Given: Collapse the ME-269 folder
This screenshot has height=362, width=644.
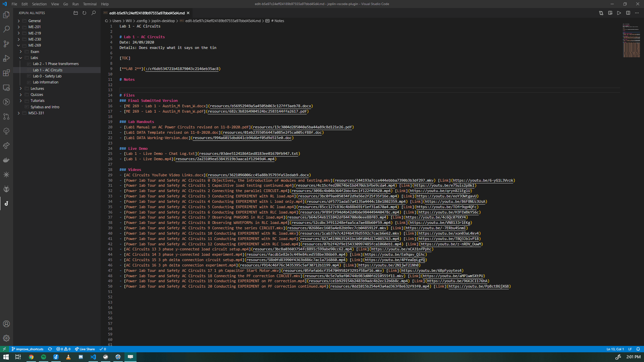Looking at the screenshot, I should (19, 45).
